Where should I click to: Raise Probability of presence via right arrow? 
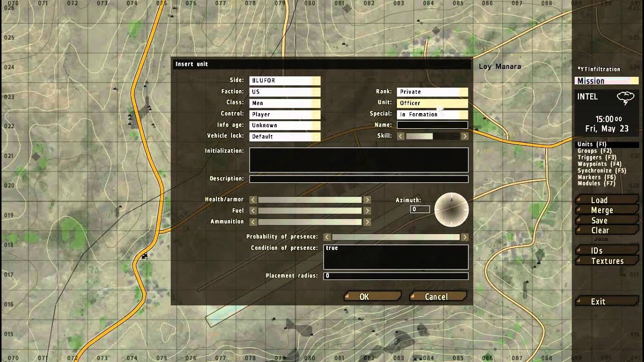(464, 237)
